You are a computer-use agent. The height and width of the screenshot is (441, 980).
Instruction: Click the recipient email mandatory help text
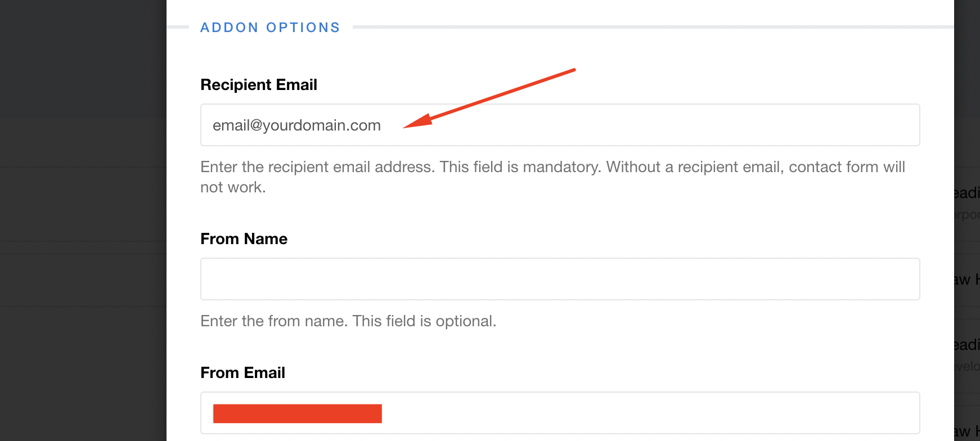pos(552,177)
